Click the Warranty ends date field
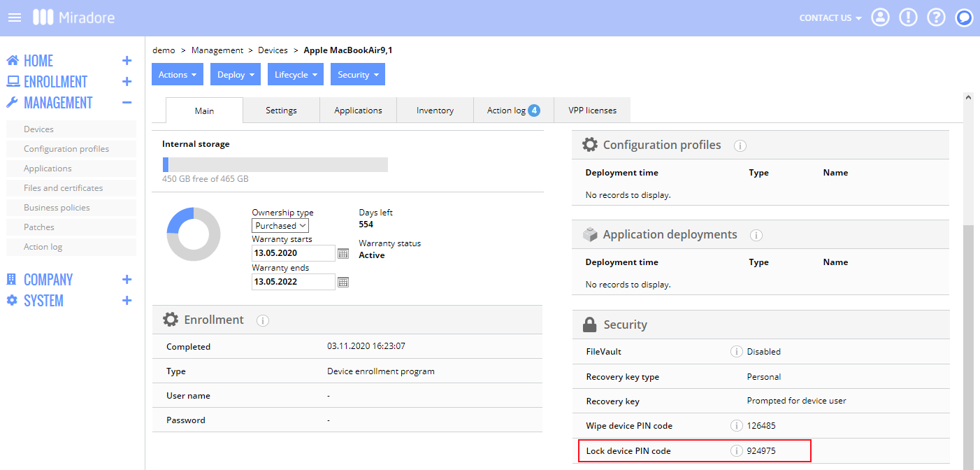 [294, 282]
